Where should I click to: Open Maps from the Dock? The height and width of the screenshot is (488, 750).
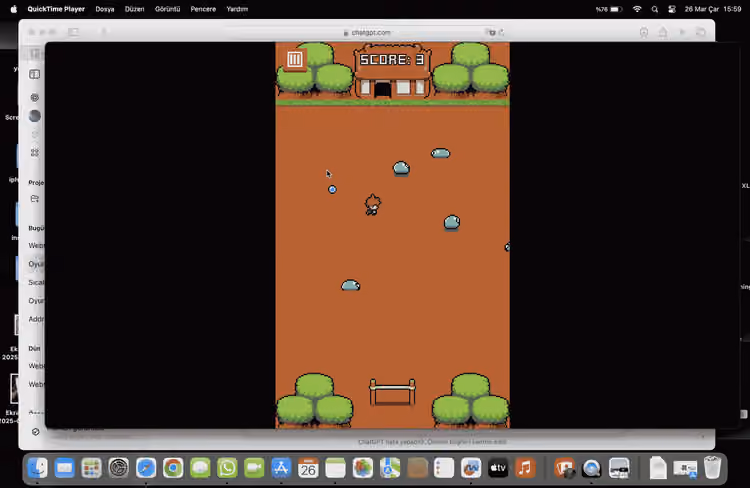tap(390, 468)
